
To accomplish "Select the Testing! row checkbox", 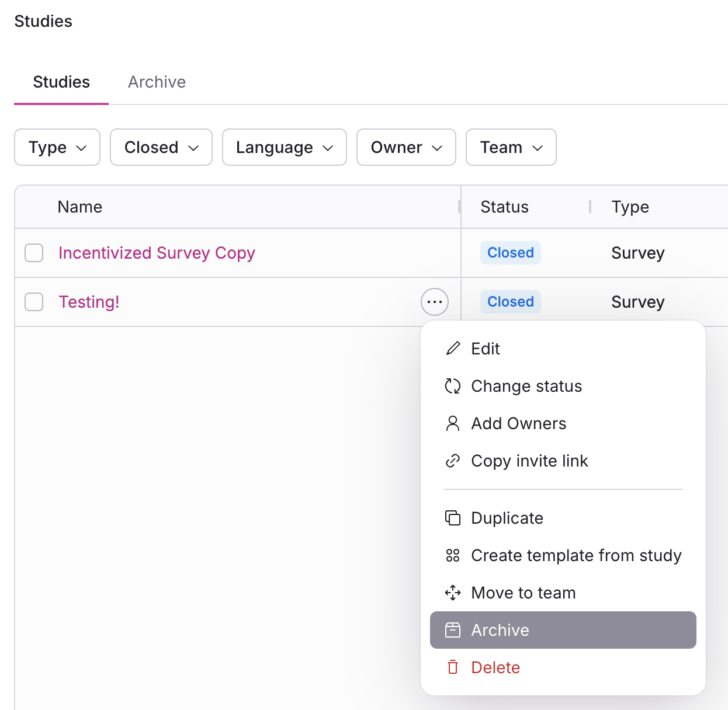I will click(x=34, y=302).
